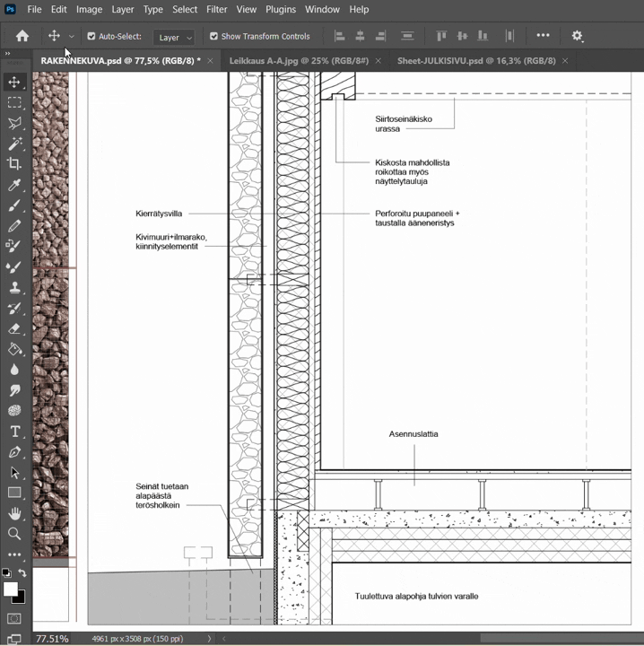The image size is (644, 646).
Task: Select the Pen tool
Action: point(14,451)
